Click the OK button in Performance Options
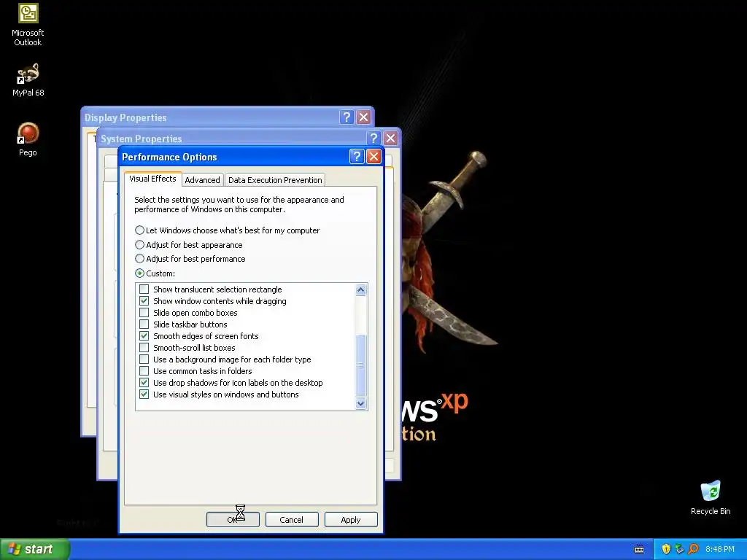This screenshot has width=747, height=560. (x=233, y=519)
